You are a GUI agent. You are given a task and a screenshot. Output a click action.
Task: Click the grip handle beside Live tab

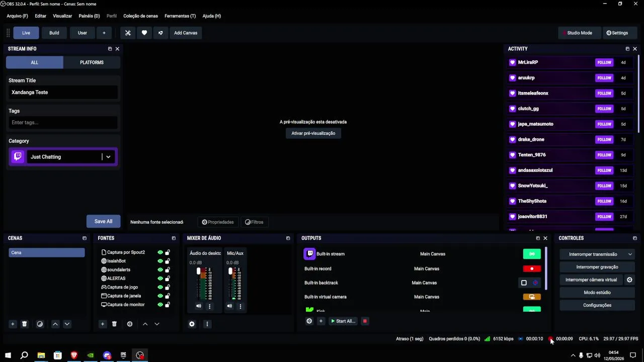point(8,33)
